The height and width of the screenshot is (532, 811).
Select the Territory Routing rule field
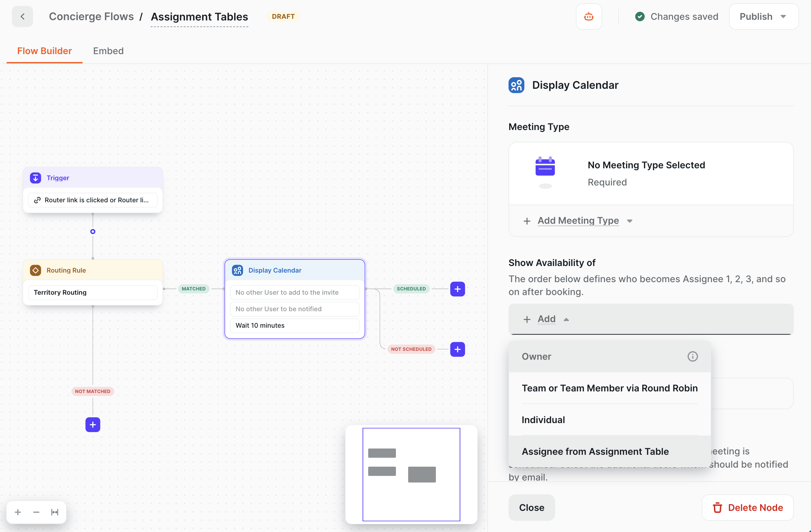[x=93, y=292]
